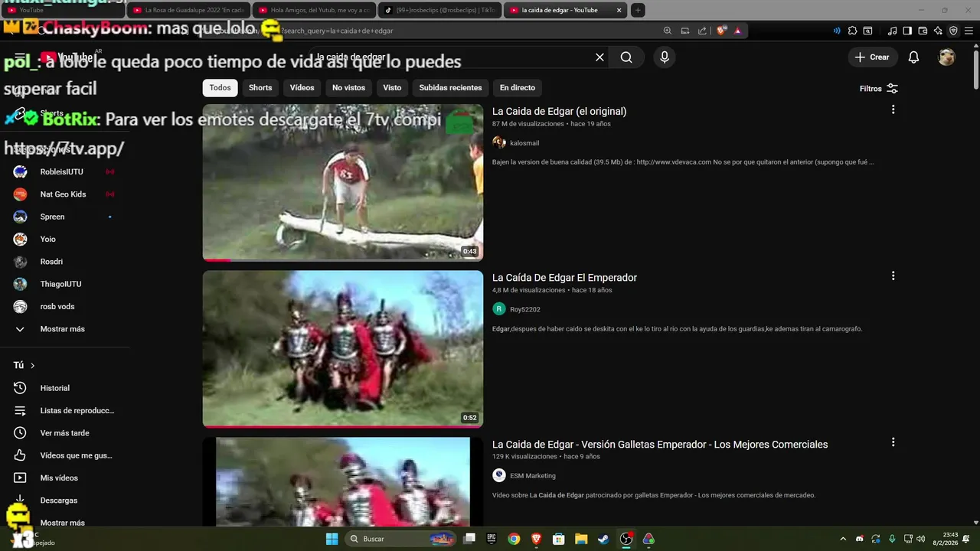Open a new browser tab with plus

(638, 10)
